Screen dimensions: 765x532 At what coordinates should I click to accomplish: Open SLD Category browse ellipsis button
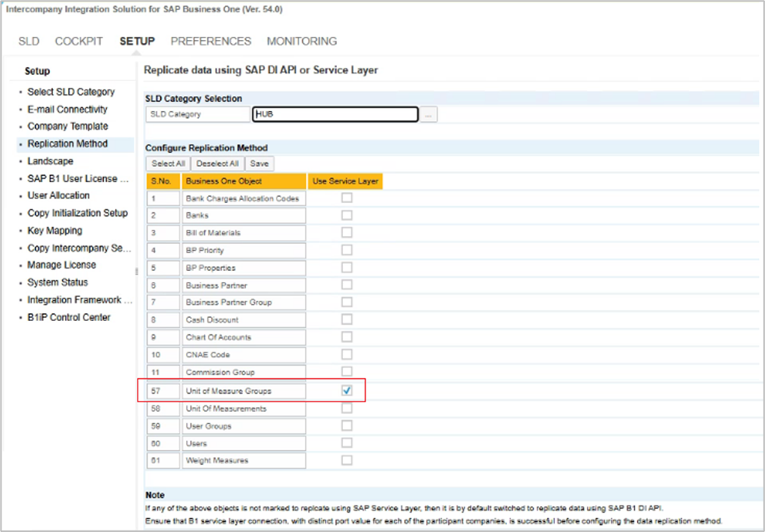429,114
